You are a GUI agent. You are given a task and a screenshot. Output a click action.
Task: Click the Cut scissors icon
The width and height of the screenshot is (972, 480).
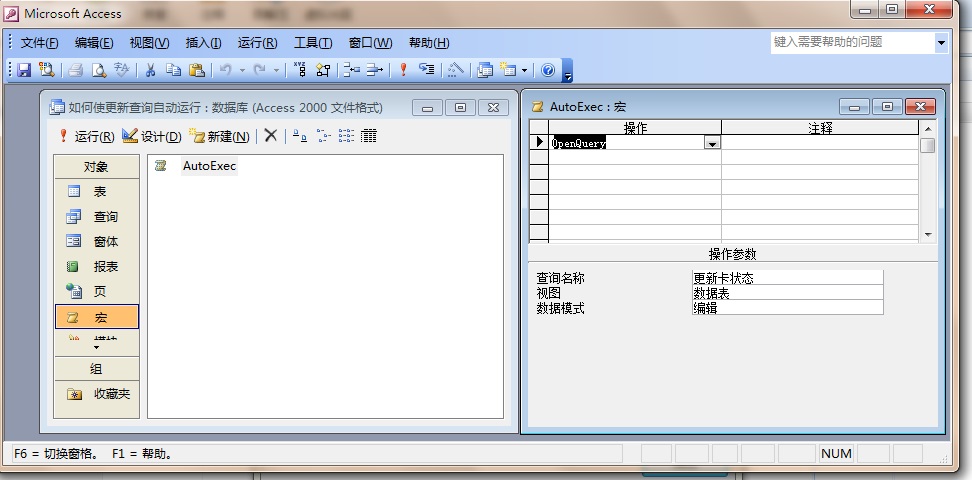pyautogui.click(x=150, y=70)
